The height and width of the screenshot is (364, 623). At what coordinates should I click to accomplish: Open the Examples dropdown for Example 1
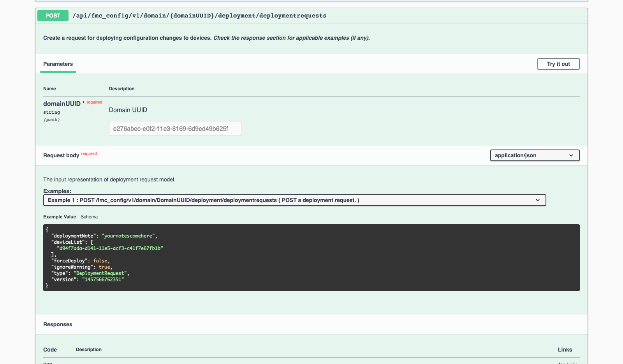294,200
